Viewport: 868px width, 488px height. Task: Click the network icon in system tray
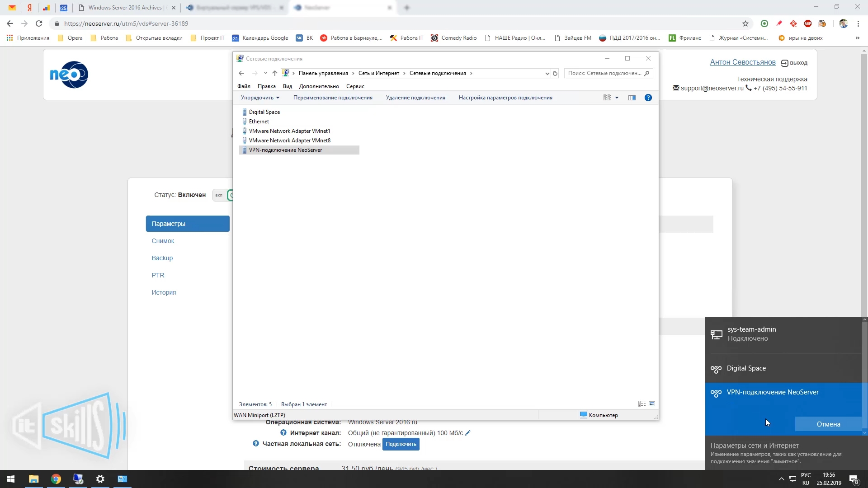click(x=793, y=479)
